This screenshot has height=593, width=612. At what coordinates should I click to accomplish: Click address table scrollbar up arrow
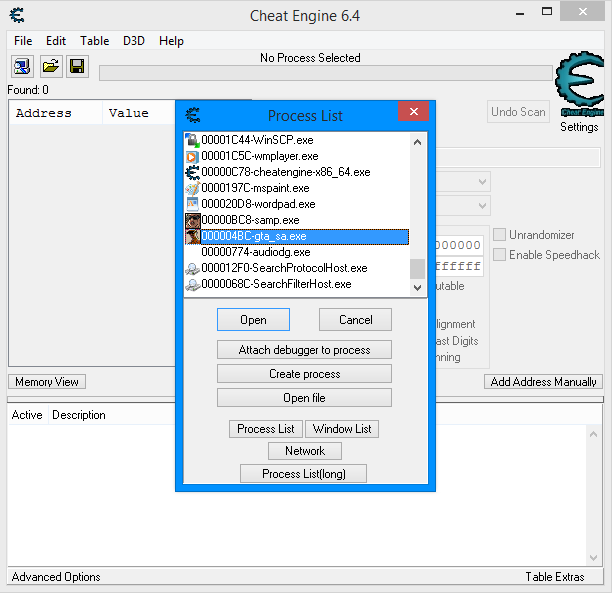(x=593, y=434)
